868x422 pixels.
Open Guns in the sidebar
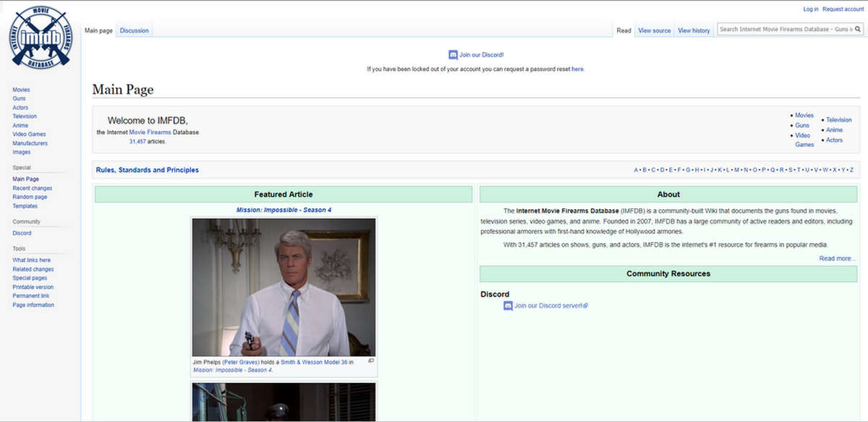(x=19, y=98)
